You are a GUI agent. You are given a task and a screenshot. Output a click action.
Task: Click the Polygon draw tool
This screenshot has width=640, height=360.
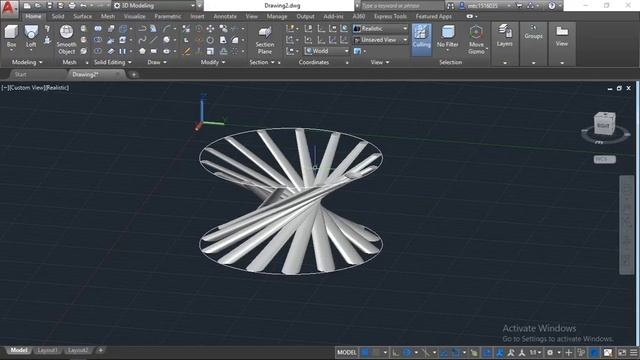tap(142, 51)
